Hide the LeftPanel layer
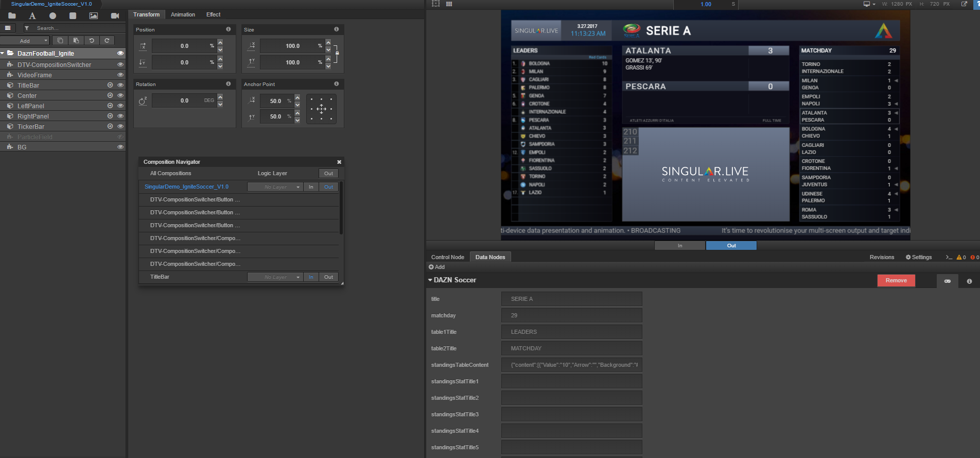980x458 pixels. tap(120, 106)
